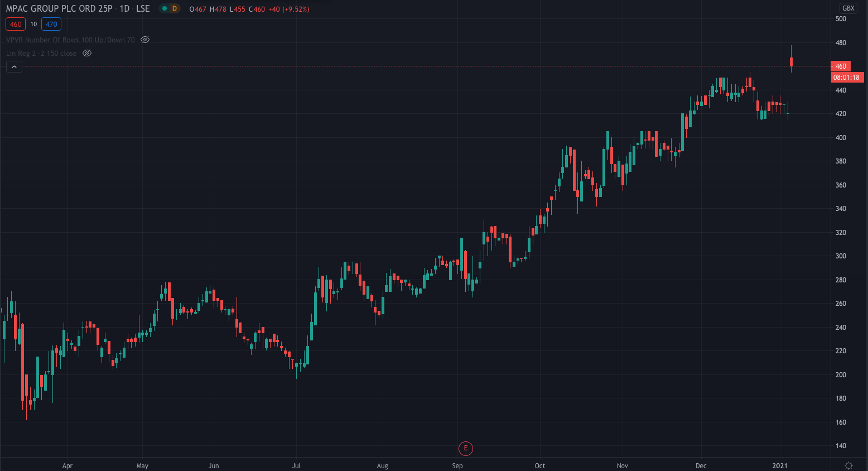Click the 300 level on the price axis
The width and height of the screenshot is (868, 471).
click(x=841, y=256)
